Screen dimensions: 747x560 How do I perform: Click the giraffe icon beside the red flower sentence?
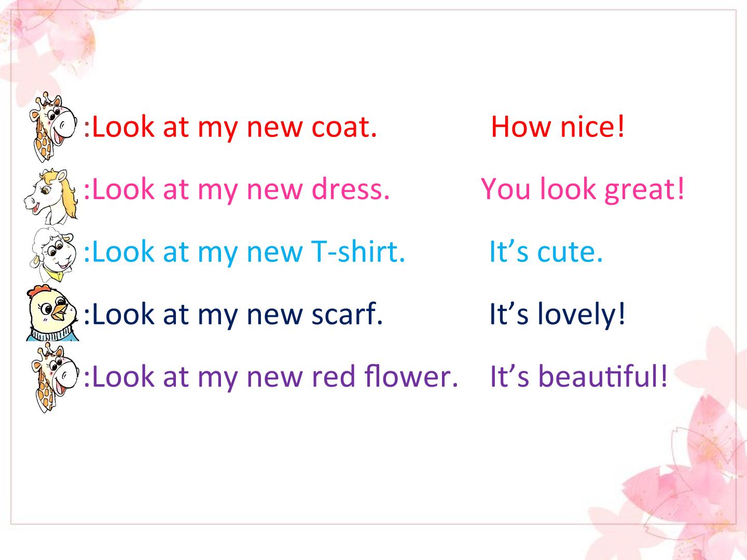pyautogui.click(x=53, y=377)
